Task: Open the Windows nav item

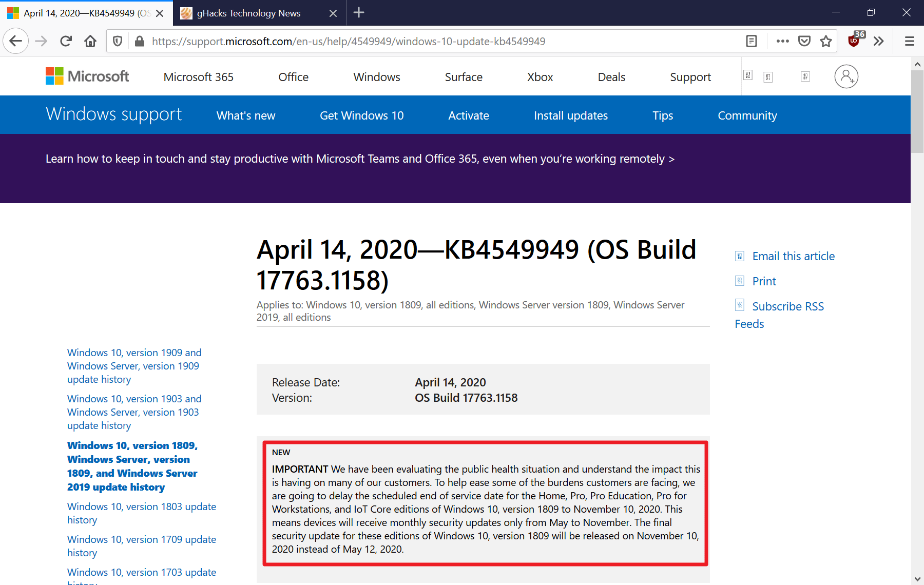Action: pos(377,77)
